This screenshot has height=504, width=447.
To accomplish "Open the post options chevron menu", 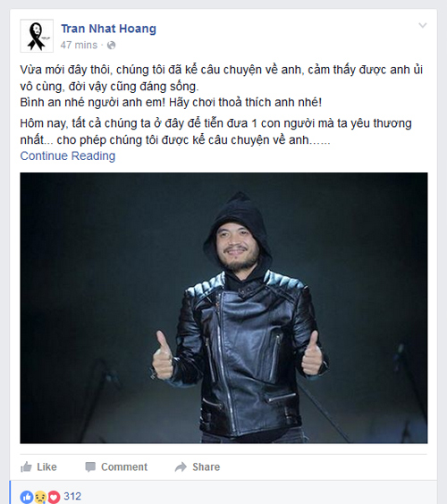I will (x=422, y=25).
